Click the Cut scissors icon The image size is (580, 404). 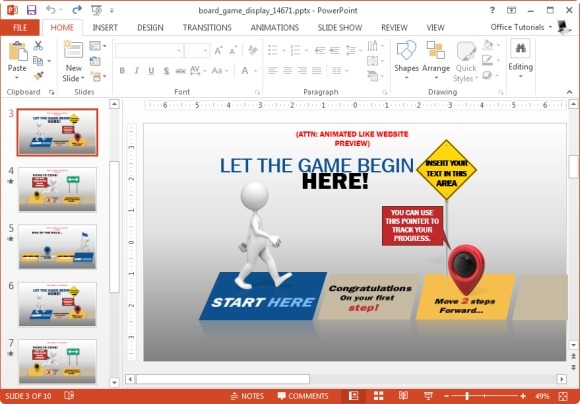[x=38, y=46]
